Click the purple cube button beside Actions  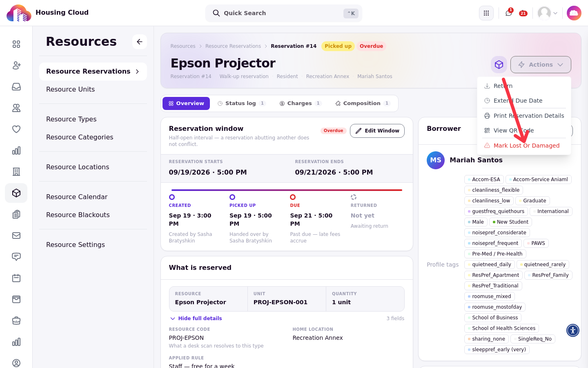click(499, 65)
